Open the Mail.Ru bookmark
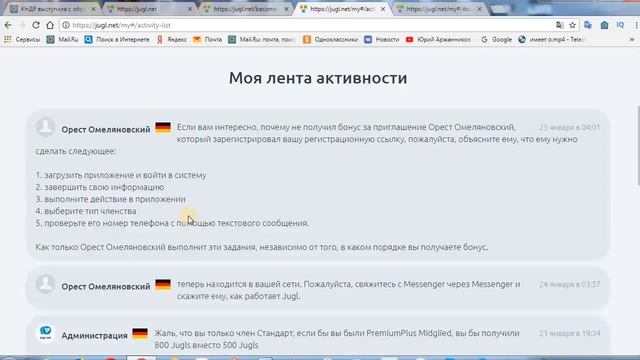Viewport: 640px width, 360px height. (x=62, y=40)
